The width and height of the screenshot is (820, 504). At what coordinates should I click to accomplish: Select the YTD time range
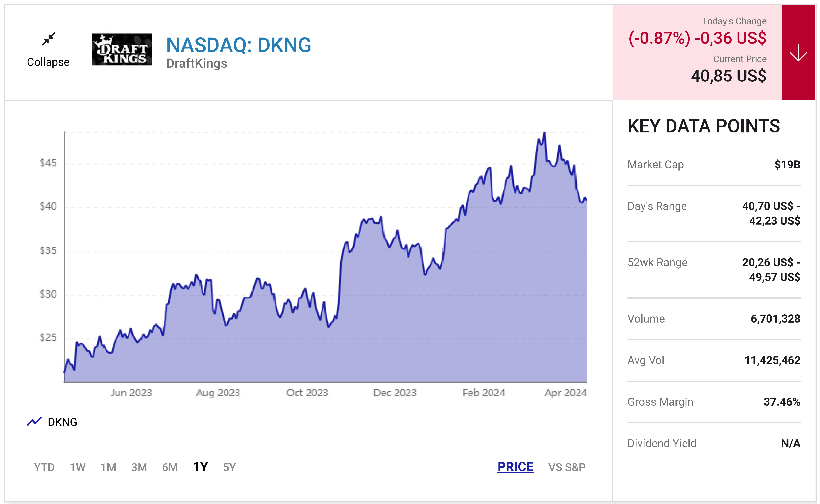point(44,467)
